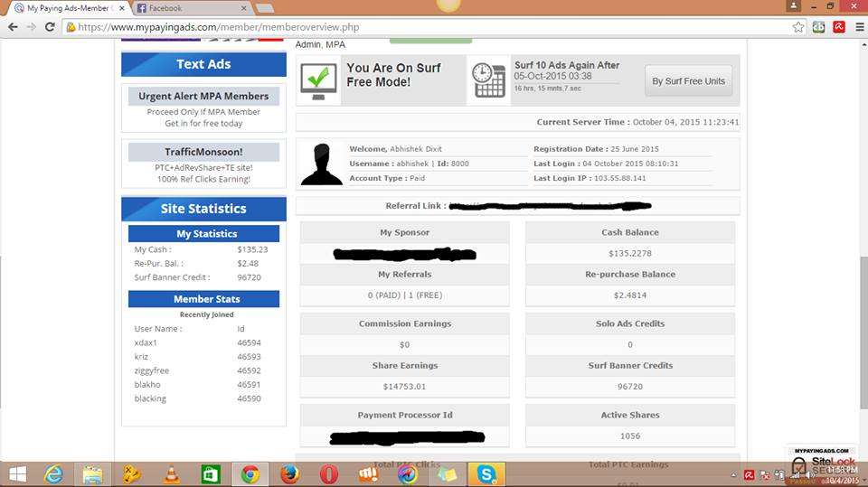Switch to the Facebook tab
The width and height of the screenshot is (868, 487).
190,8
